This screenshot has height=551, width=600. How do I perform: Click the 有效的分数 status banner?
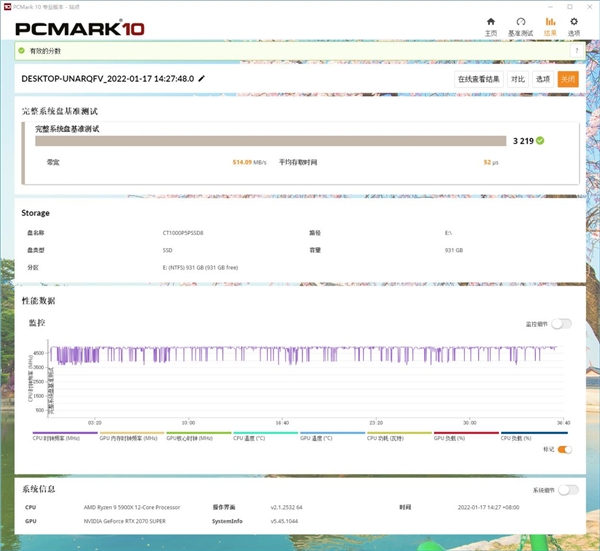[300, 51]
